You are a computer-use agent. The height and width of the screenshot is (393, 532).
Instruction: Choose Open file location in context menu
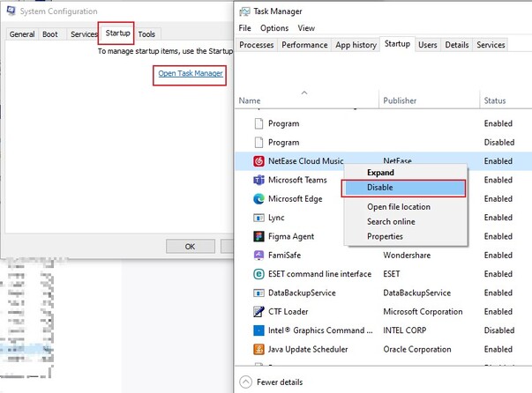tap(405, 207)
